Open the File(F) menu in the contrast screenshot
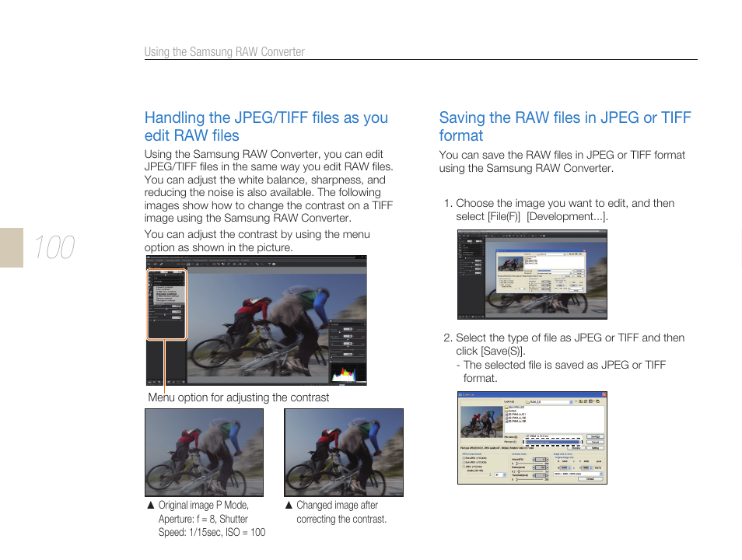This screenshot has width=742, height=560. click(x=150, y=261)
